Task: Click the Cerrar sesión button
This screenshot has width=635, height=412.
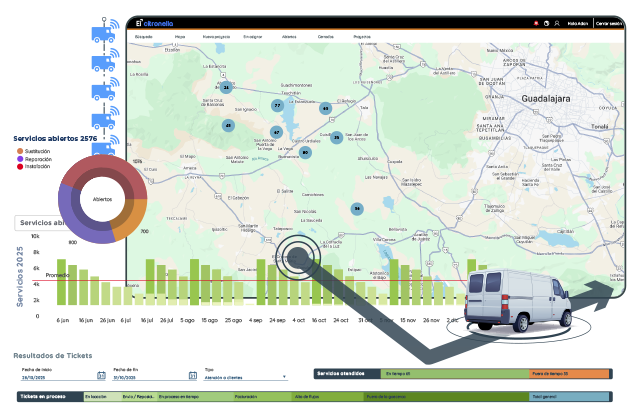Action: [608, 23]
